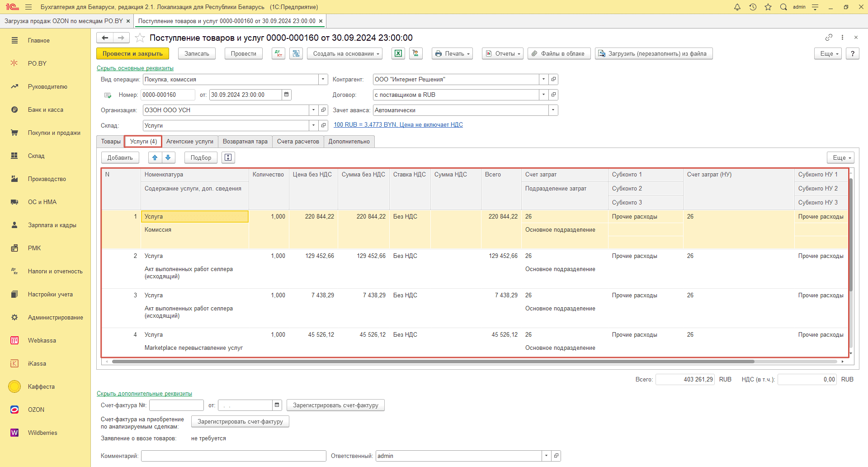The width and height of the screenshot is (868, 467).
Task: Click expand rows icon next to Подбор
Action: pyautogui.click(x=228, y=157)
